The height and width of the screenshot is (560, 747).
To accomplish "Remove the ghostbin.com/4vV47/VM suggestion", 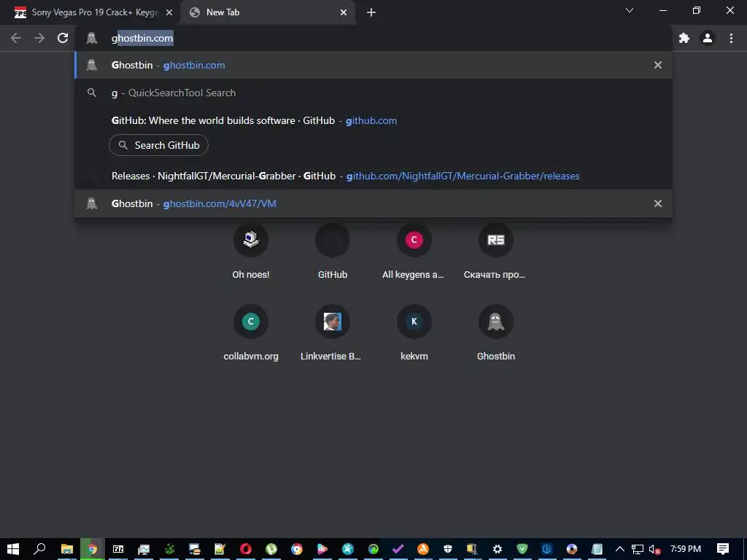I will pos(658,204).
